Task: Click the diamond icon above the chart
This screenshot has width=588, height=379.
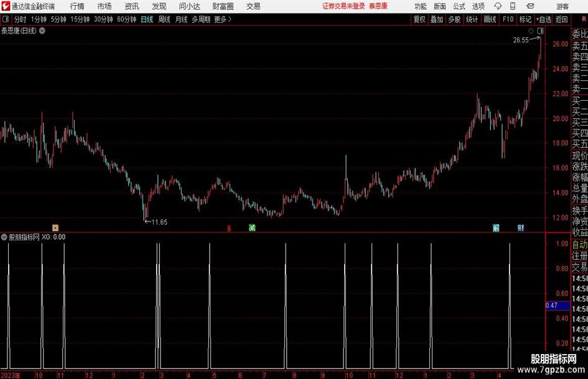Action: pyautogui.click(x=531, y=30)
